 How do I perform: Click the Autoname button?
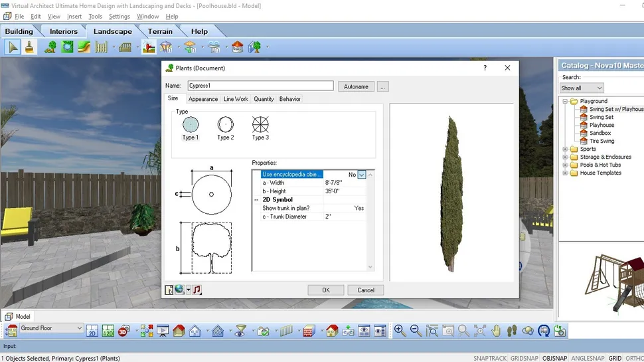(x=356, y=86)
